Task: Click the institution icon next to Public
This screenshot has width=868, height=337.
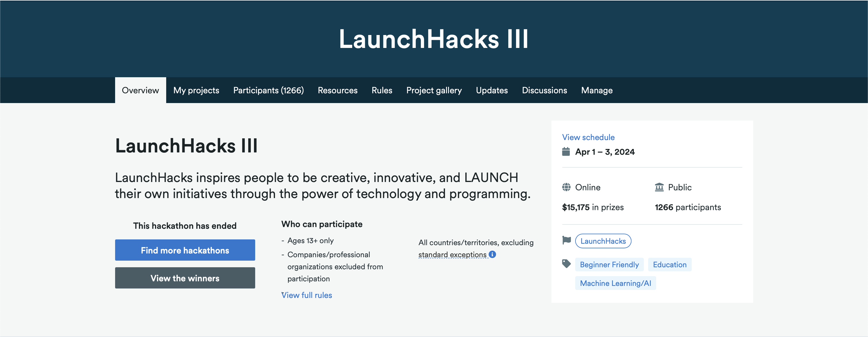Action: [659, 187]
